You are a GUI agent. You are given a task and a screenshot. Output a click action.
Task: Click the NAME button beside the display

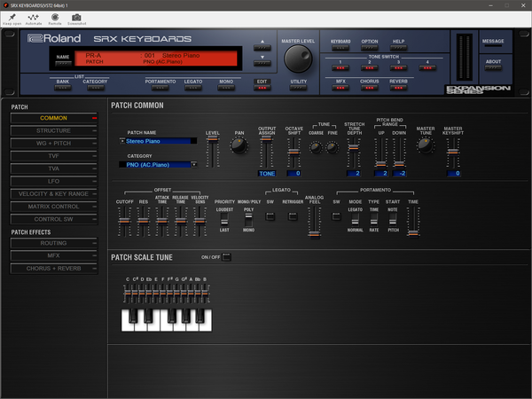63,64
